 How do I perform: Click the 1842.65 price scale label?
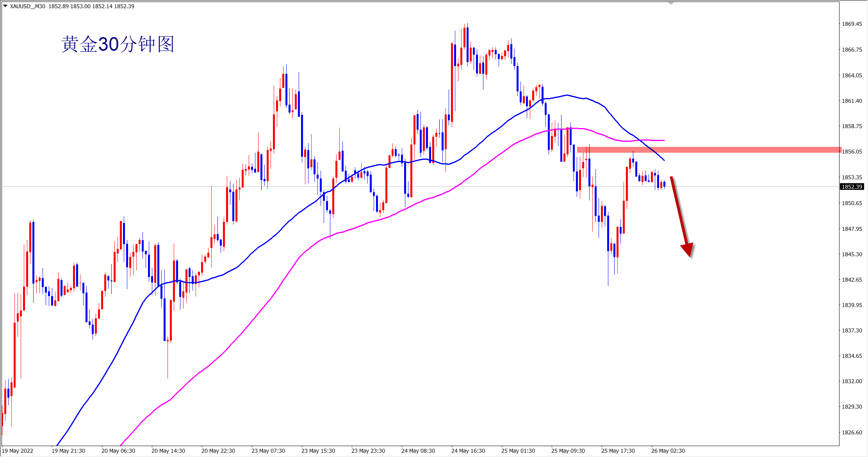852,280
